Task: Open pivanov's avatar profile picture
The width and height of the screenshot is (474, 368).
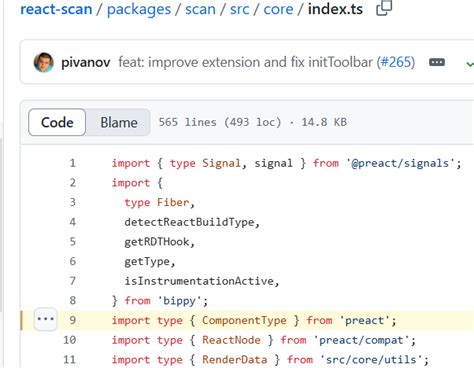Action: tap(44, 62)
